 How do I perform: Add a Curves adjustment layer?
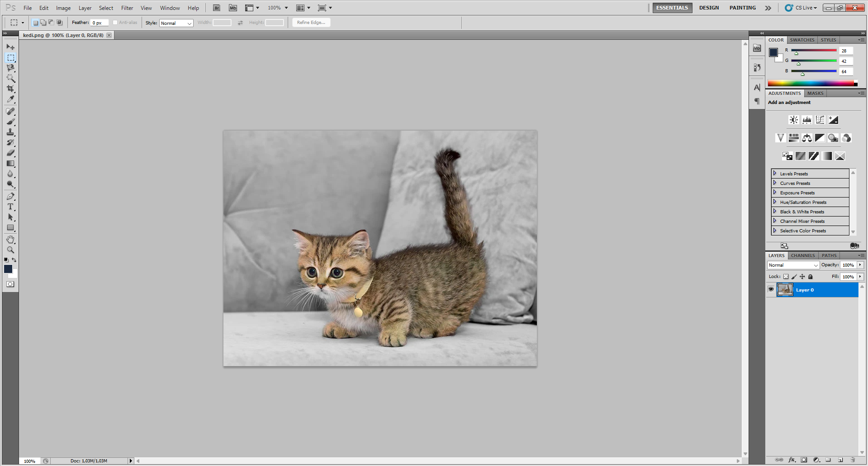coord(820,119)
